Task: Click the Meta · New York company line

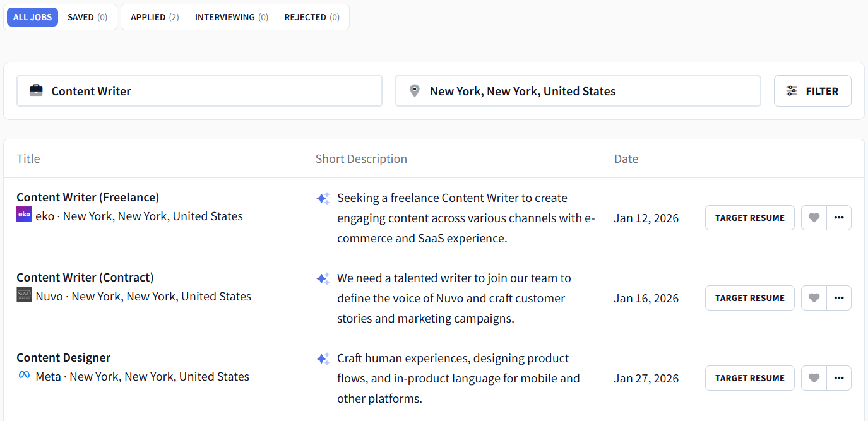Action: [x=142, y=376]
